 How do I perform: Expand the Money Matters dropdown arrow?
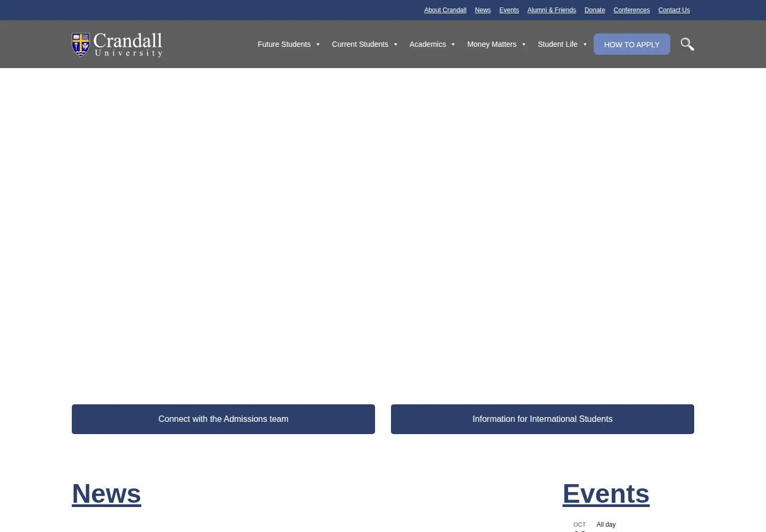pos(524,45)
